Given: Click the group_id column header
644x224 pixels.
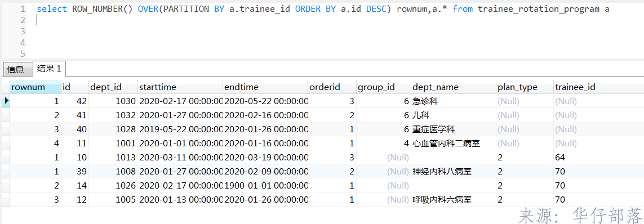Looking at the screenshot, I should pyautogui.click(x=383, y=87).
